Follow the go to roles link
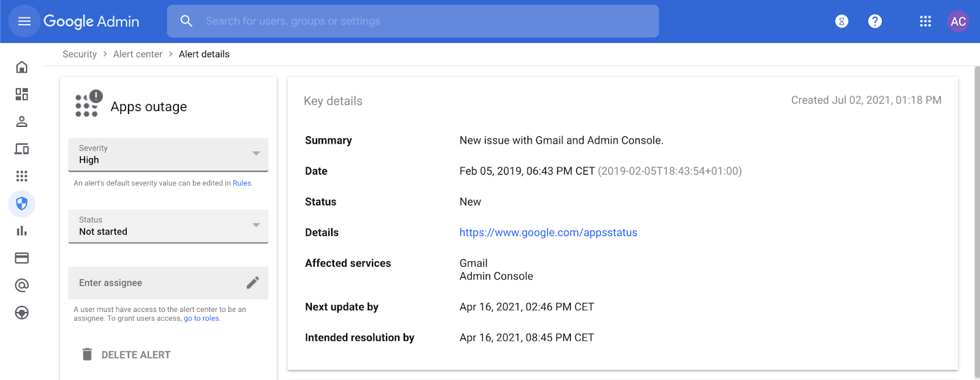Screen dimensions: 980x380 pos(201,319)
